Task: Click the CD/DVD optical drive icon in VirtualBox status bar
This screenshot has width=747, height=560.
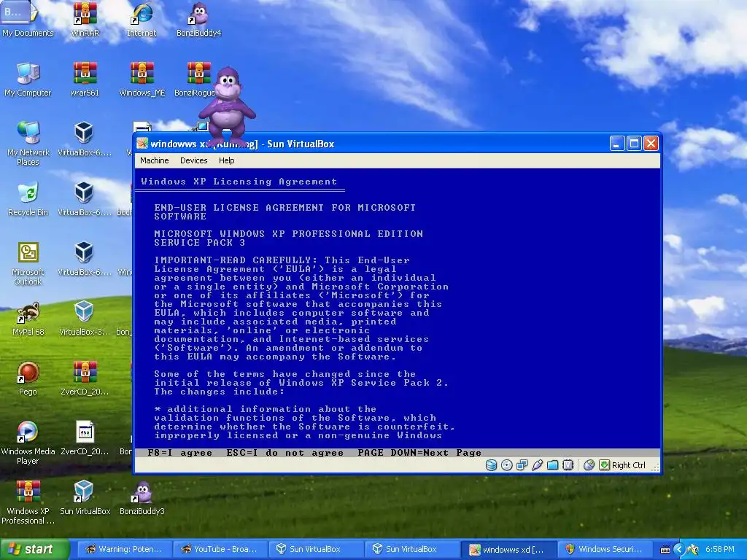Action: pyautogui.click(x=507, y=465)
